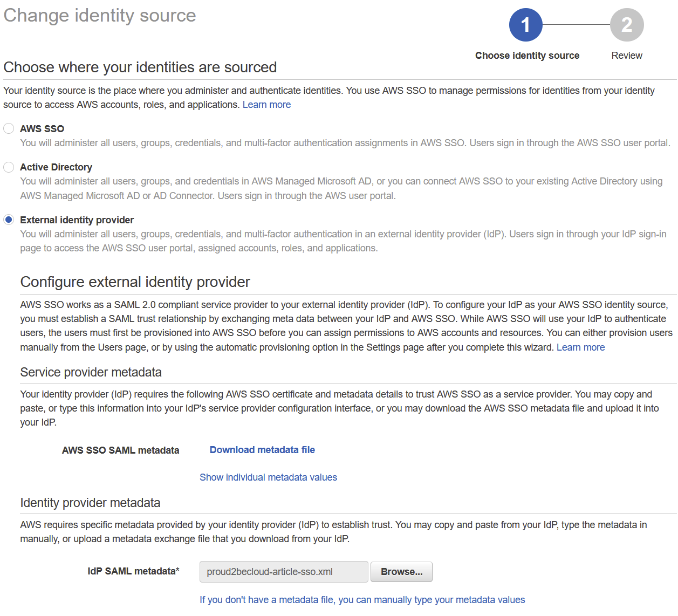
Task: Go to the Review step label
Action: click(626, 56)
